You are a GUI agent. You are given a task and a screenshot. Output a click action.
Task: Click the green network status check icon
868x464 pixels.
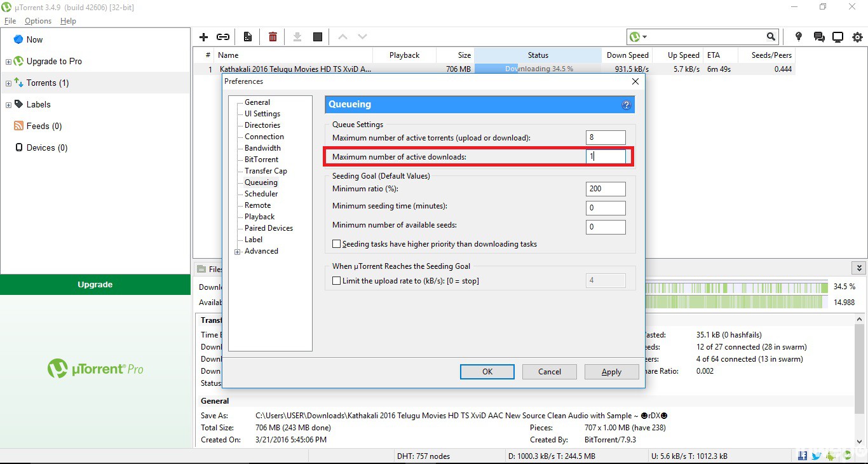pyautogui.click(x=846, y=456)
